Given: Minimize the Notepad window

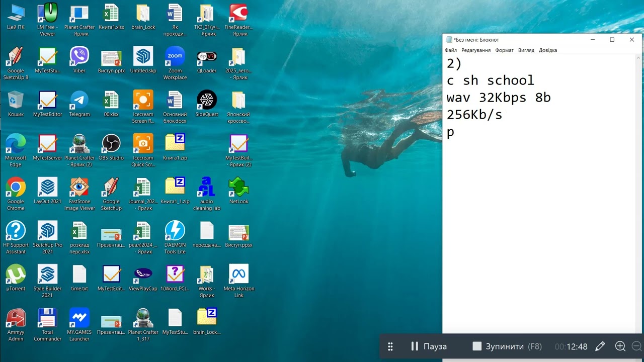Looking at the screenshot, I should (592, 40).
